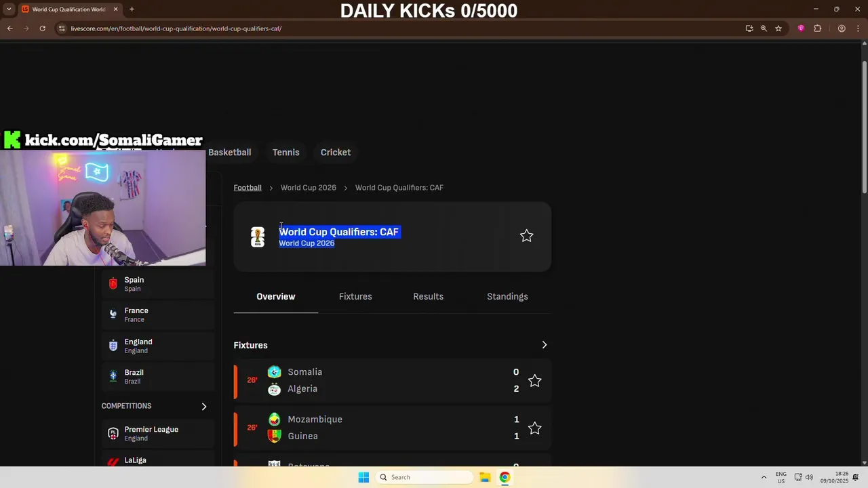868x488 pixels.
Task: Open the Chrome profile icon
Action: tap(842, 28)
